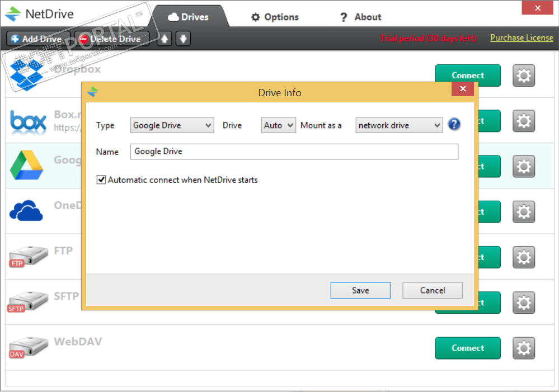Select the Google Drive triangle icon

pos(27,165)
